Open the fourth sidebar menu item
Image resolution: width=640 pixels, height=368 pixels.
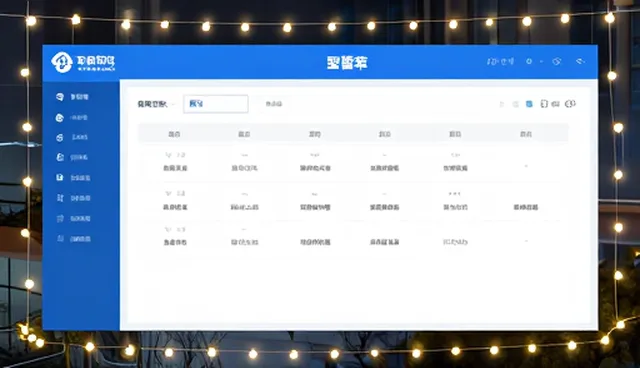(x=72, y=157)
